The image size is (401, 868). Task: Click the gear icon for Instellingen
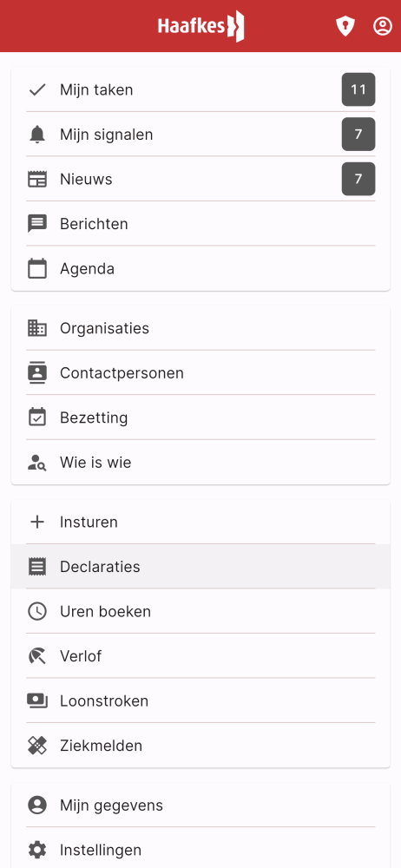(37, 850)
